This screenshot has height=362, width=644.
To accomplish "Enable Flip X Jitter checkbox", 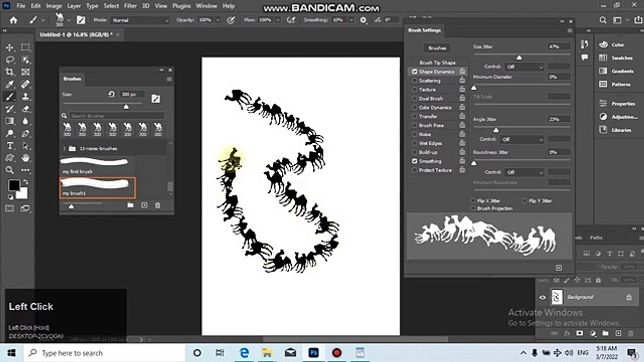I will pyautogui.click(x=473, y=201).
